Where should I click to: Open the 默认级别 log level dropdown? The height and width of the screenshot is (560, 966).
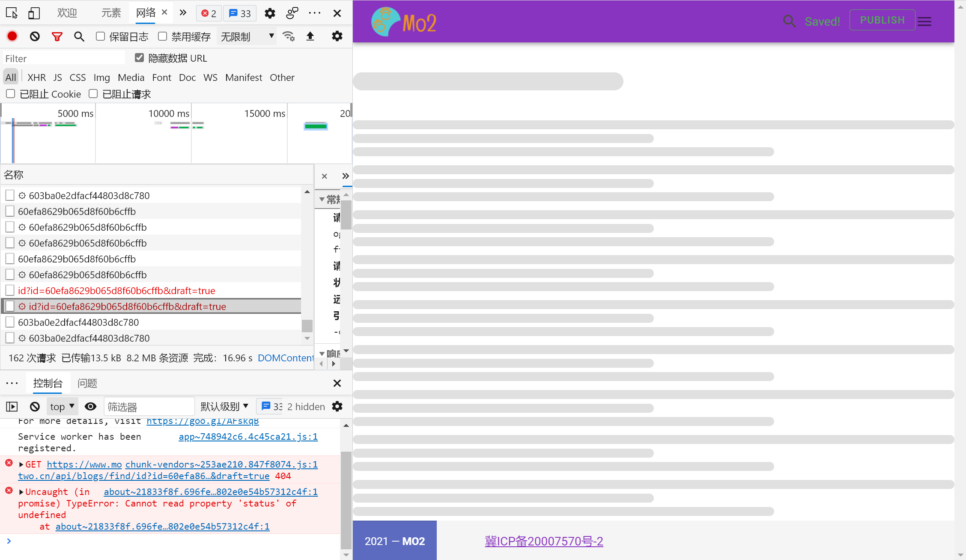[x=224, y=406]
